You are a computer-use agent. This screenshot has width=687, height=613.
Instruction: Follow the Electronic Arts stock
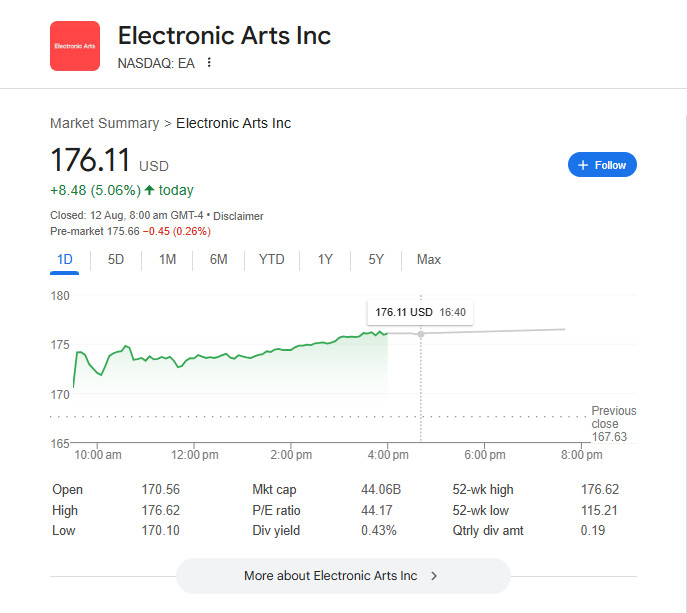602,165
